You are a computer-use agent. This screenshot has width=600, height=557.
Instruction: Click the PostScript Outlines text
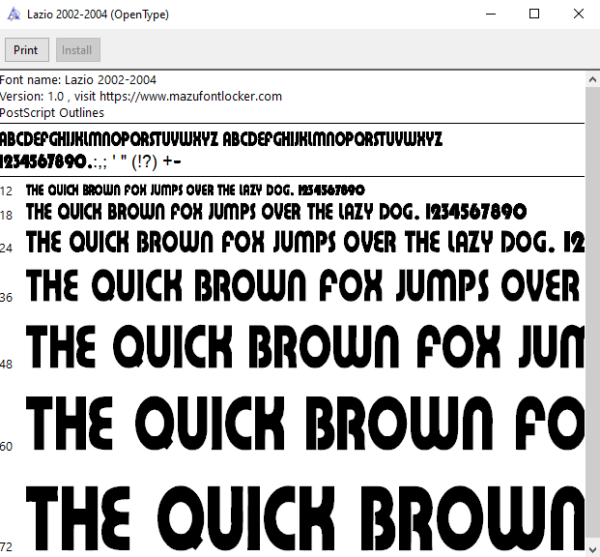[x=52, y=113]
